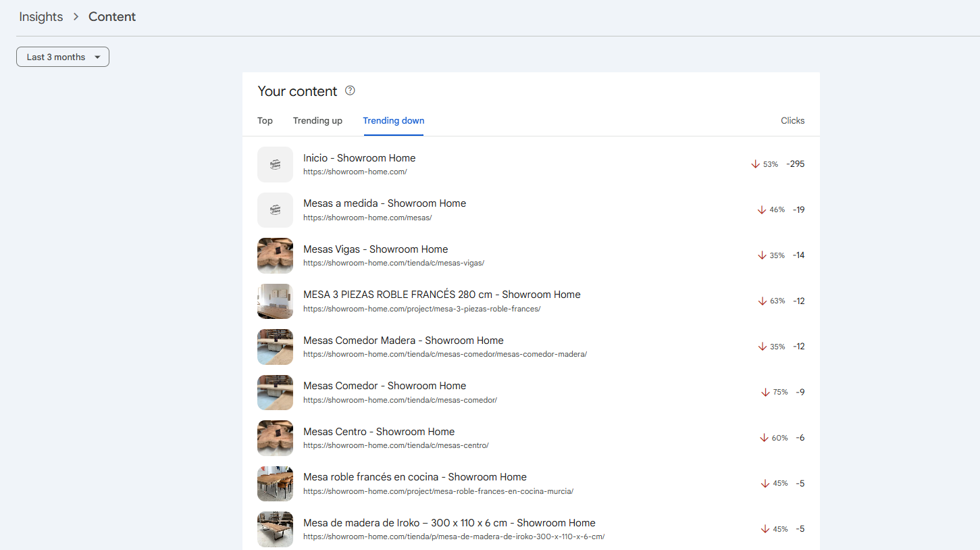This screenshot has height=550, width=980.
Task: Click the showroom-home.com/mesas/ URL
Action: [x=367, y=218]
